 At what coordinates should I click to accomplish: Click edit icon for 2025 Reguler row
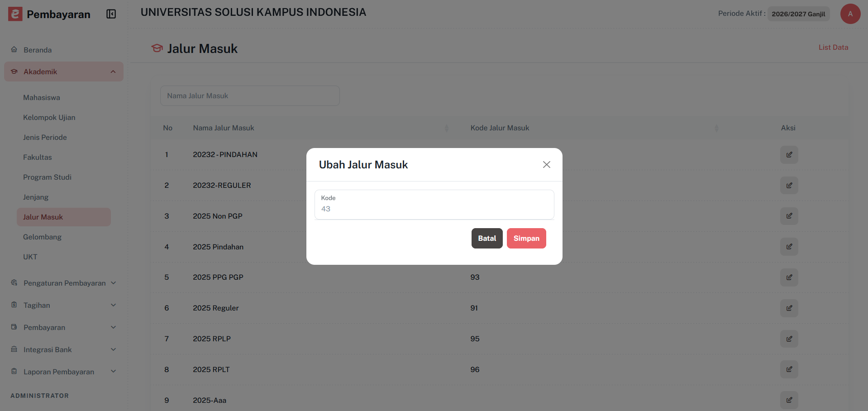(789, 308)
